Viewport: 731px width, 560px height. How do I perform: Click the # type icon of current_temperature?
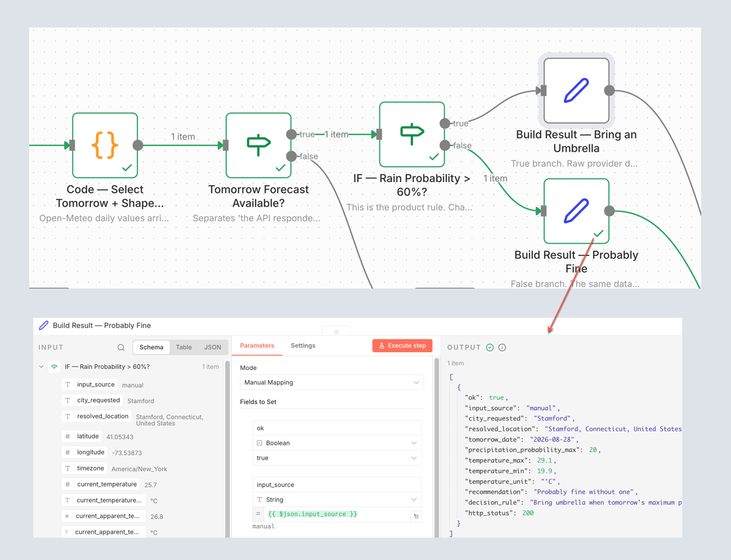(x=68, y=484)
